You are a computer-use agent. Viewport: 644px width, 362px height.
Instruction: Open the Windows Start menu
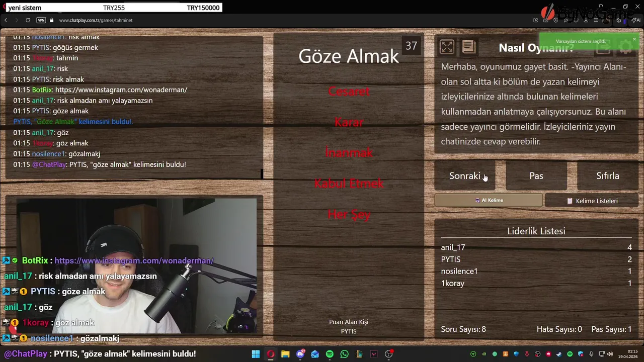tap(256, 354)
